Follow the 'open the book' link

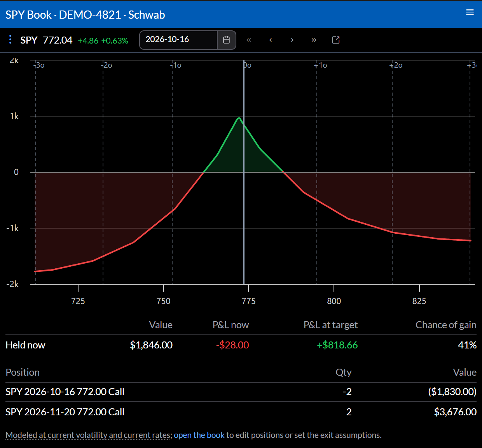[x=199, y=435]
